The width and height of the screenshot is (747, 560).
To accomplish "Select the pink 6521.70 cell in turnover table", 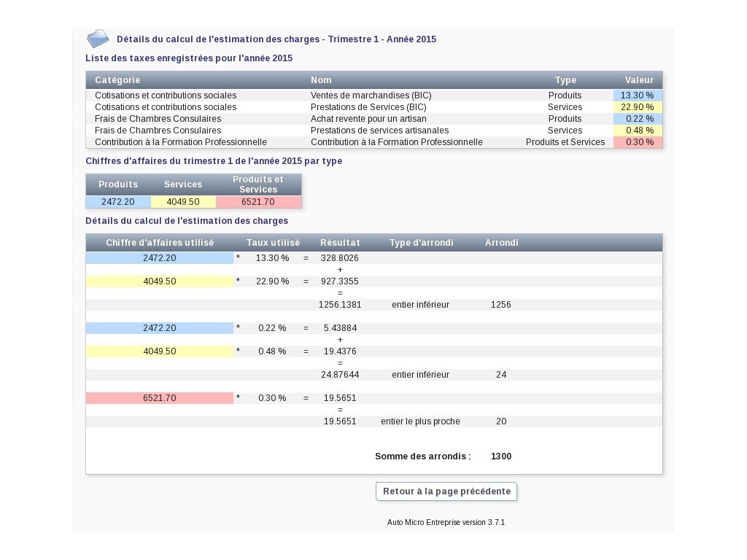I will [x=258, y=202].
